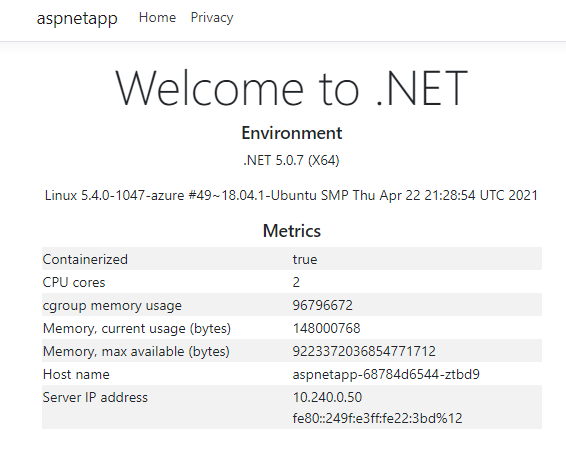Click the host name aspnetapp-68784d6544-ztbd9

386,374
